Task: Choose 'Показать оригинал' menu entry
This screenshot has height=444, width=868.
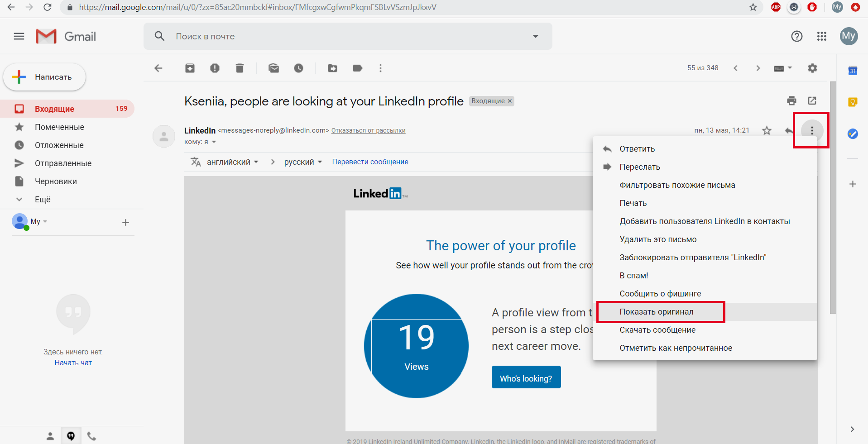Action: [x=705, y=312]
